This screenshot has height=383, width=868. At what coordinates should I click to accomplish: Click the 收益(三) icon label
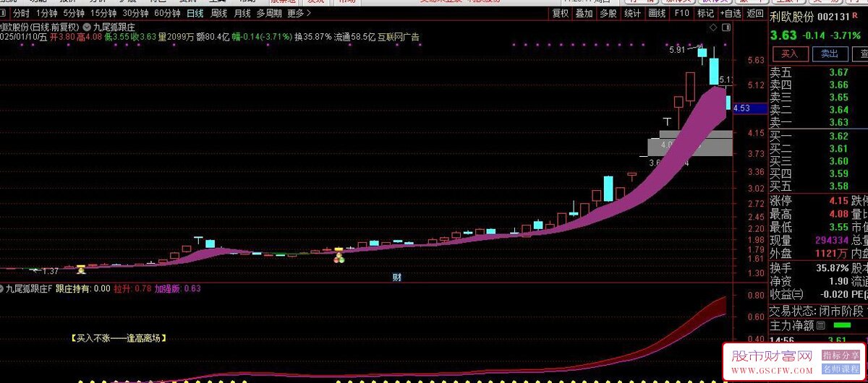787,294
